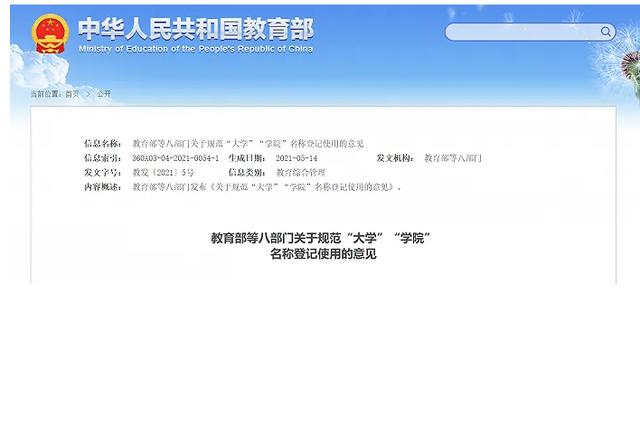Select index number 360A03-04-2021-0054-1
The image size is (640, 427).
coord(176,158)
